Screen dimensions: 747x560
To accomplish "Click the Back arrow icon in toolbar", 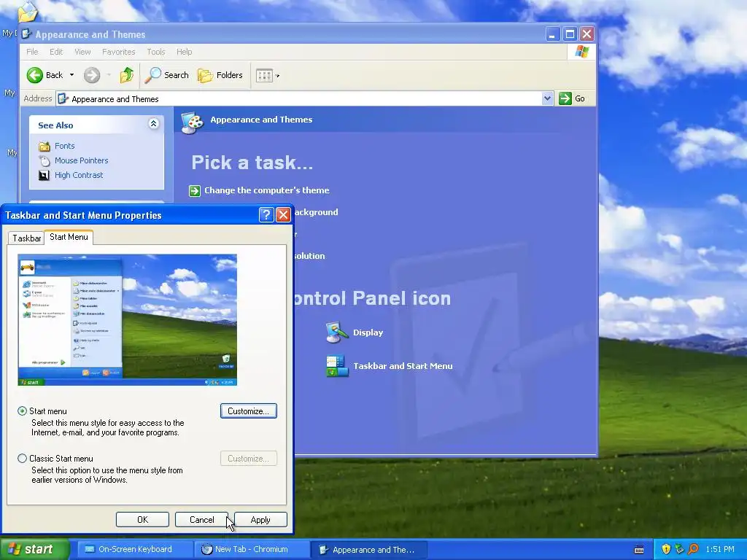I will click(x=35, y=75).
